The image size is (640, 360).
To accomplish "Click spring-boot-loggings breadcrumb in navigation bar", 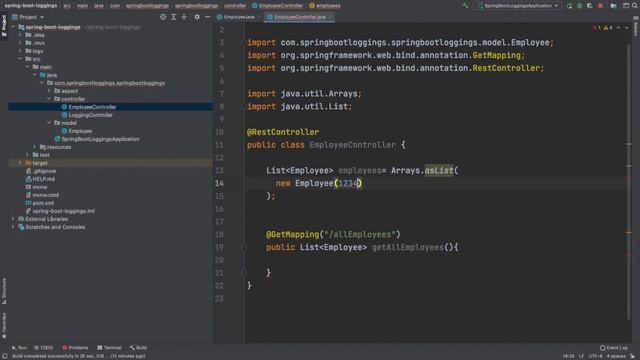I will click(x=31, y=6).
